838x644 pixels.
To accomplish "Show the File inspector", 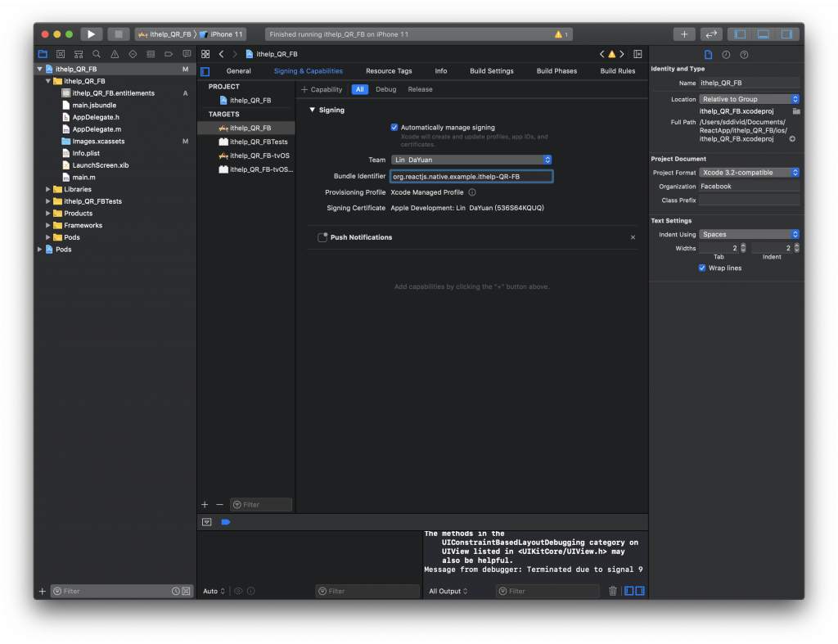I will click(708, 55).
